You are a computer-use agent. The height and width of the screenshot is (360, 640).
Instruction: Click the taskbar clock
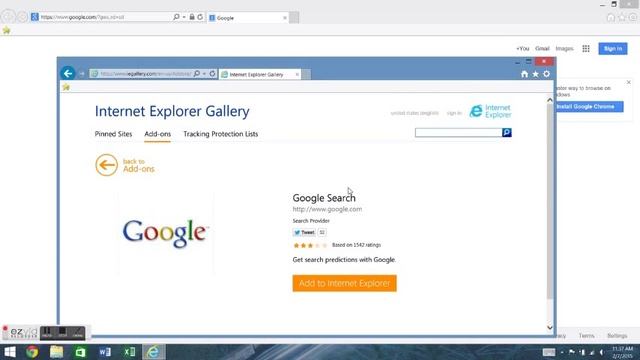tap(622, 352)
